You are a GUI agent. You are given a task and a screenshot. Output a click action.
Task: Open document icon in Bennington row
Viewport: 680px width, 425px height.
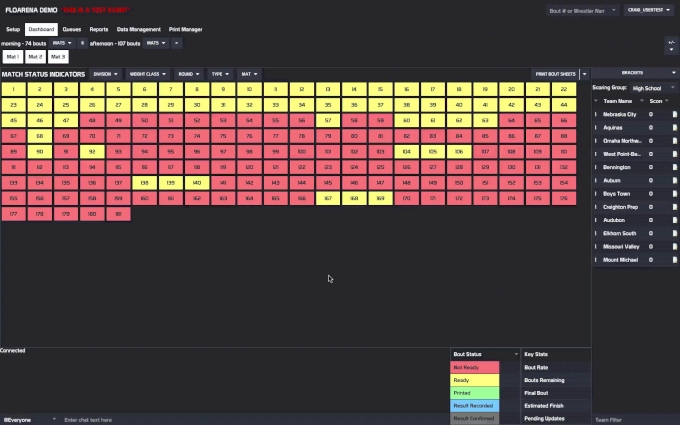674,167
